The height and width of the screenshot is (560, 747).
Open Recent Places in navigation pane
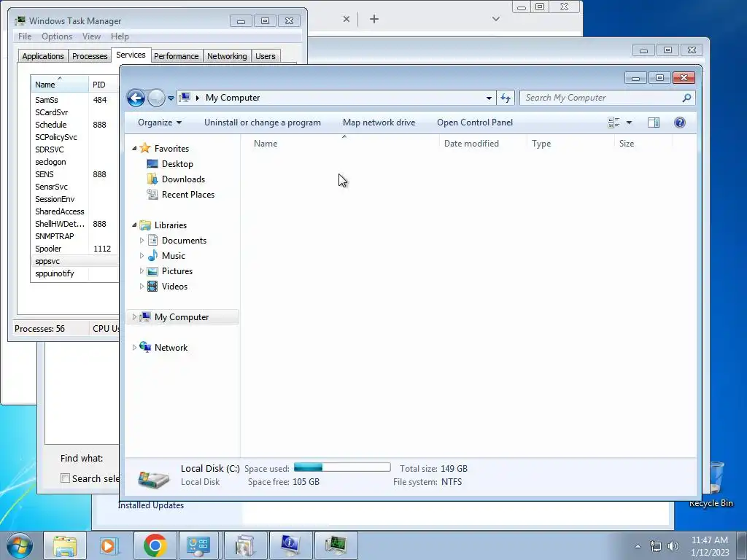(187, 194)
